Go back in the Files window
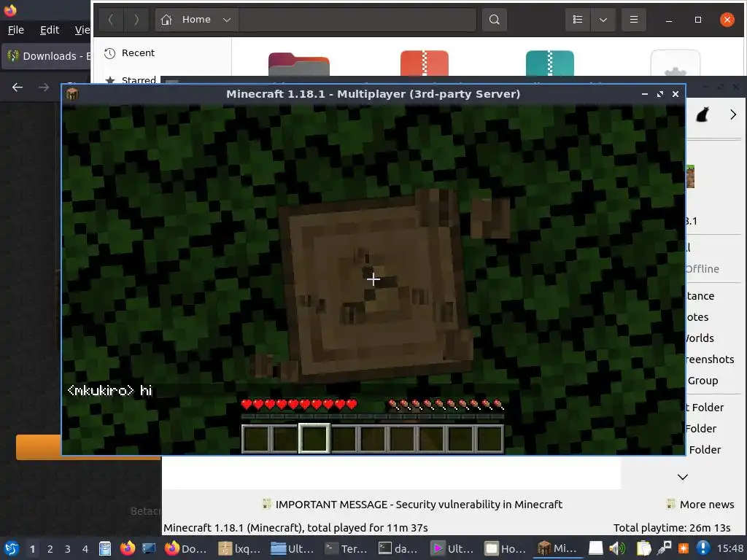 point(111,20)
